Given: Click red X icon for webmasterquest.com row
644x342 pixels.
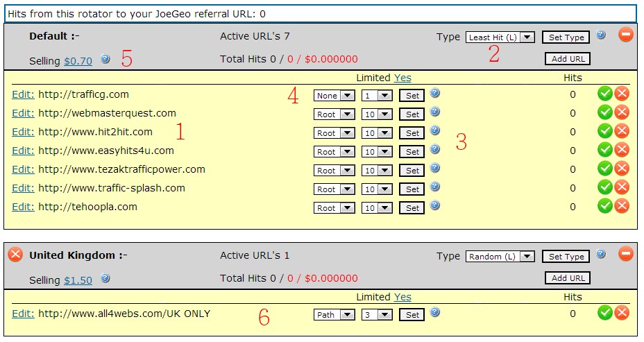Looking at the screenshot, I should coord(622,112).
